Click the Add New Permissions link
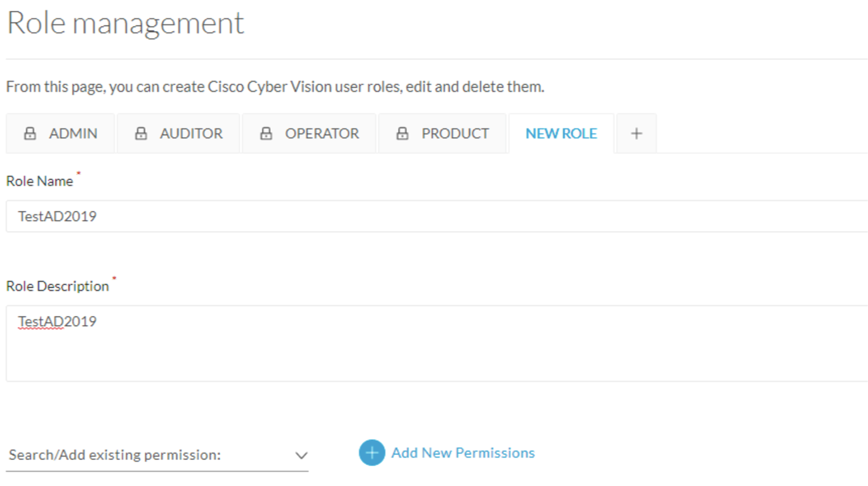Viewport: 868px width, 486px height. pos(463,453)
